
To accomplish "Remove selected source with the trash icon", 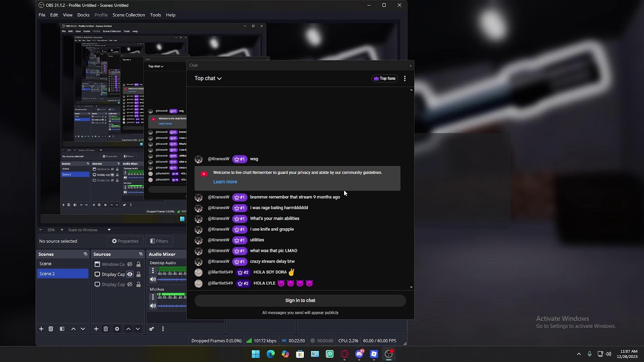I will point(106,329).
